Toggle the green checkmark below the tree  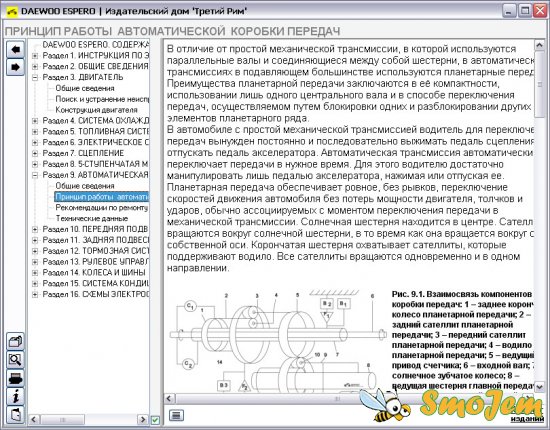click(x=155, y=419)
